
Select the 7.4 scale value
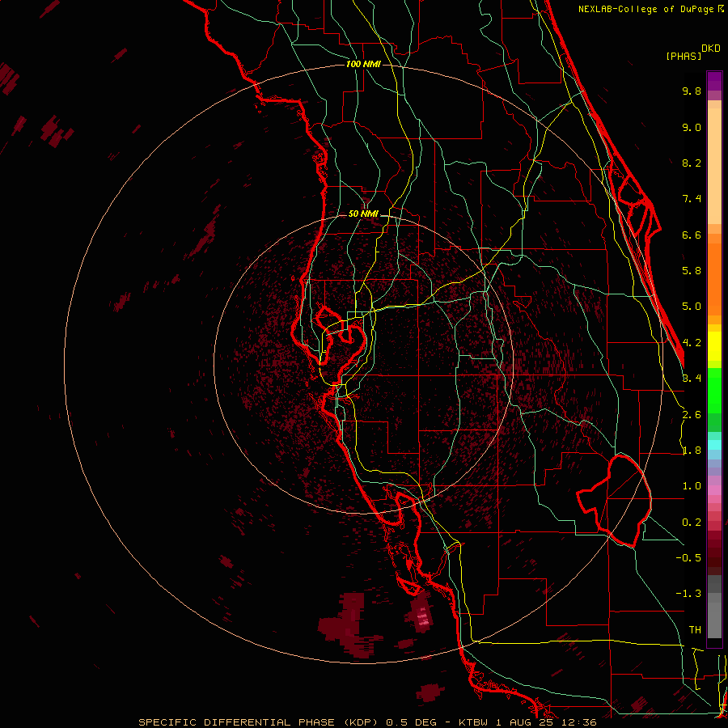(692, 199)
